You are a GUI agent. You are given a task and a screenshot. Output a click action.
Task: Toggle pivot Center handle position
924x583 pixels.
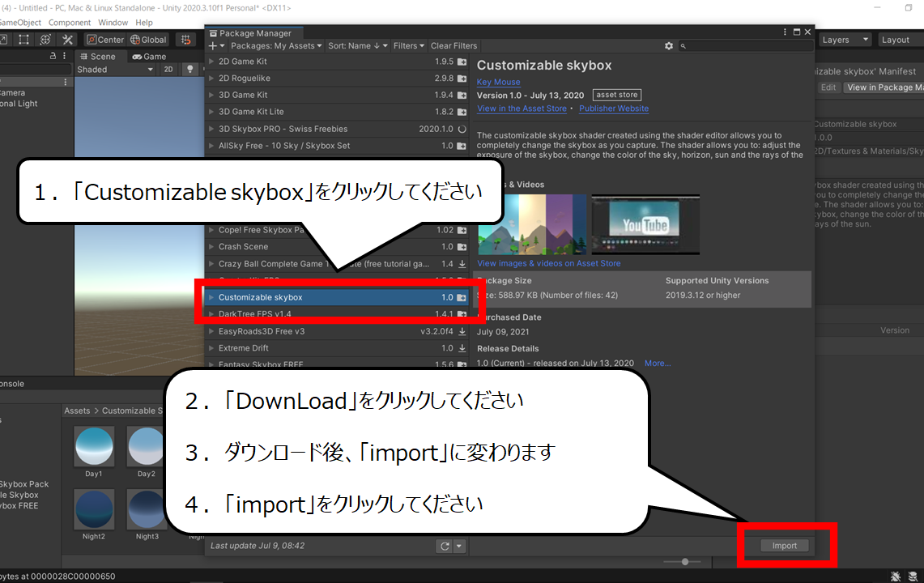[x=105, y=40]
